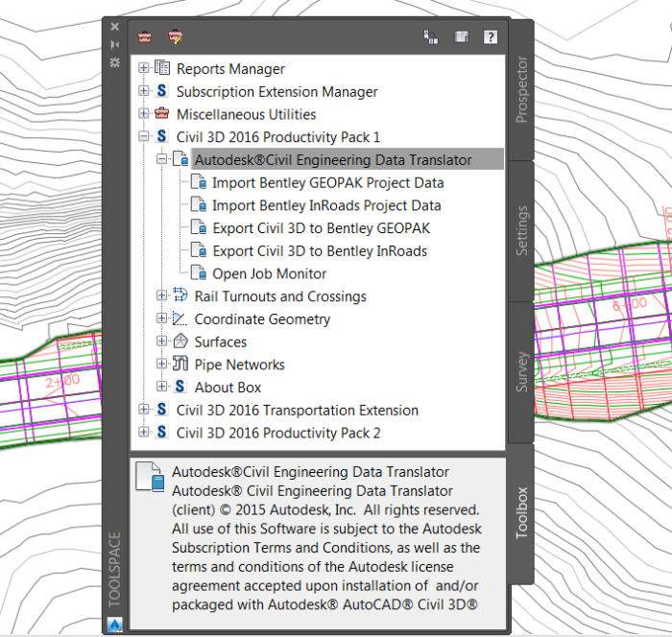This screenshot has width=672, height=637.
Task: Click the Miscellaneous Utilities toolbox icon
Action: 161,113
